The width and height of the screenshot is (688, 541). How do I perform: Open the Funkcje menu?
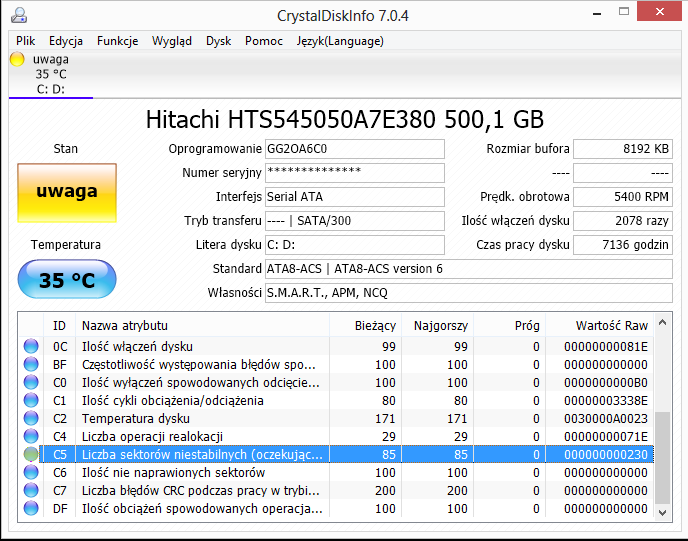(118, 41)
